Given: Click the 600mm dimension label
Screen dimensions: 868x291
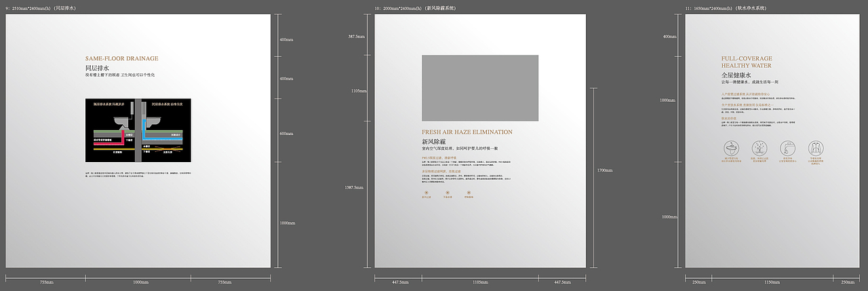Looking at the screenshot, I should pyautogui.click(x=287, y=134).
